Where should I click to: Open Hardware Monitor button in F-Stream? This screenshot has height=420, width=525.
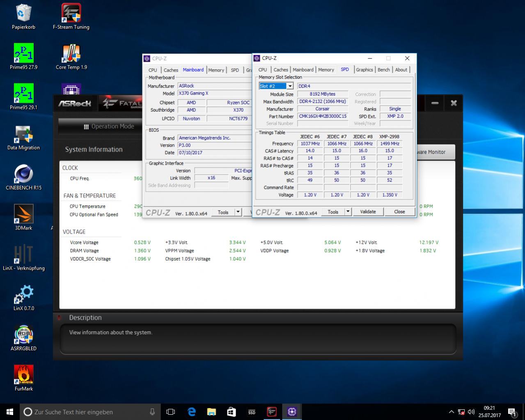pos(435,152)
